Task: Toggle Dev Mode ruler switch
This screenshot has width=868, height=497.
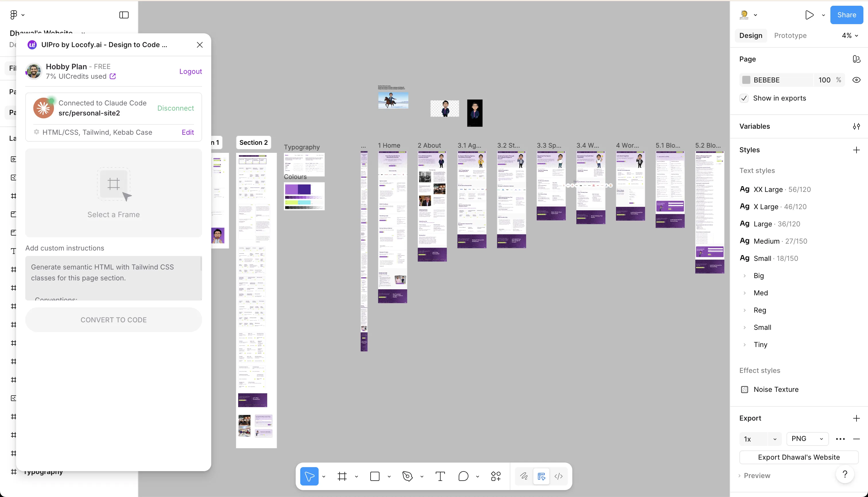Action: (x=541, y=476)
